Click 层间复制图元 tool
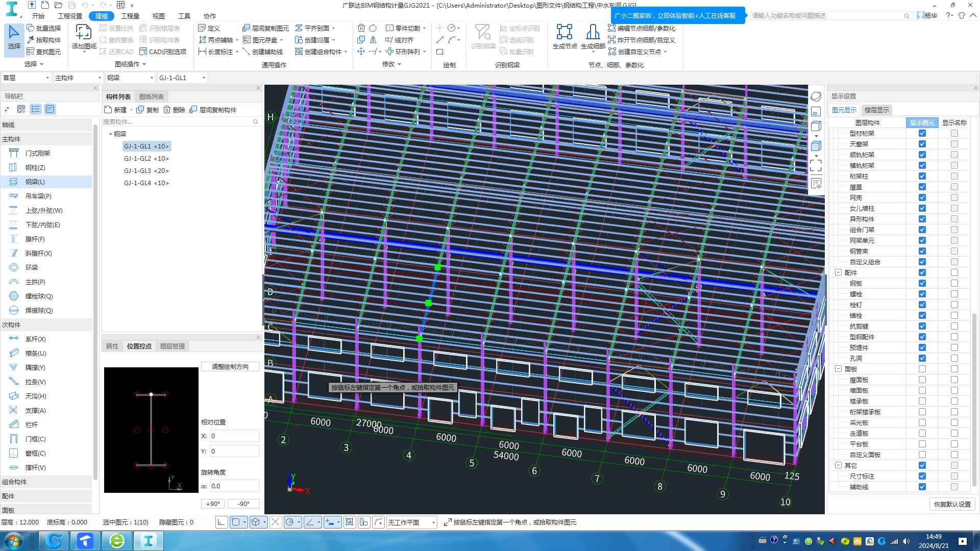980x551 pixels. click(265, 28)
